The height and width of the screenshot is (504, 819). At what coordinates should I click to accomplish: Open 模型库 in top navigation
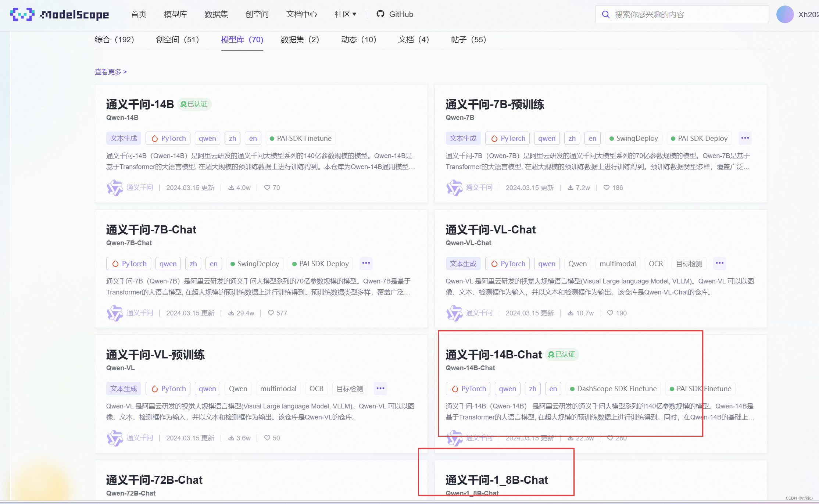click(x=175, y=14)
